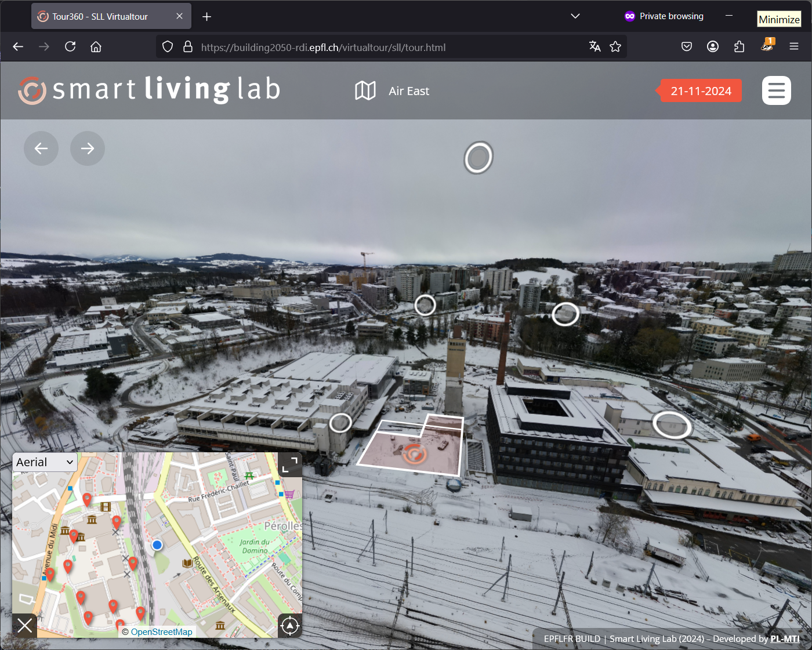Open the hotspot ring in the sky
The width and height of the screenshot is (812, 650).
pos(478,157)
